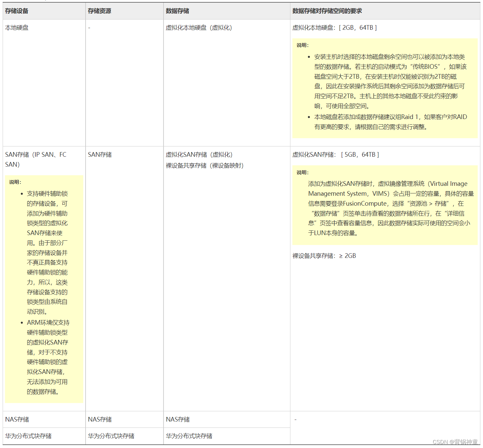
Task: Select 虚拟化SAN存储（虚拟化） text
Action: [199, 155]
